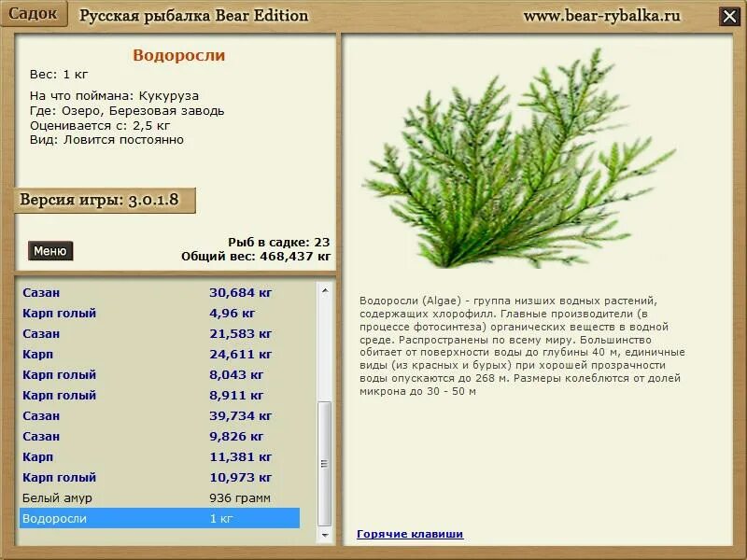This screenshot has width=747, height=560.
Task: Select Сазан 30,684 кг row
Action: coord(160,292)
